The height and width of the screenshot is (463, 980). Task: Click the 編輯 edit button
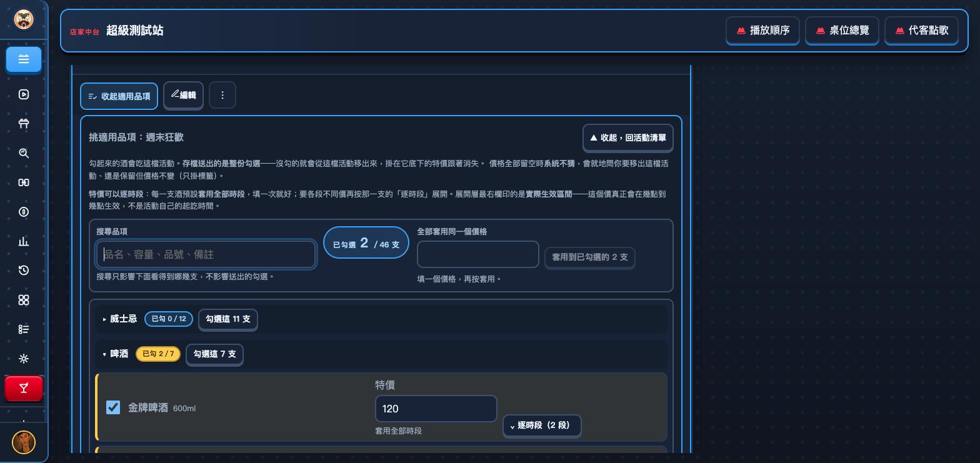coord(184,95)
